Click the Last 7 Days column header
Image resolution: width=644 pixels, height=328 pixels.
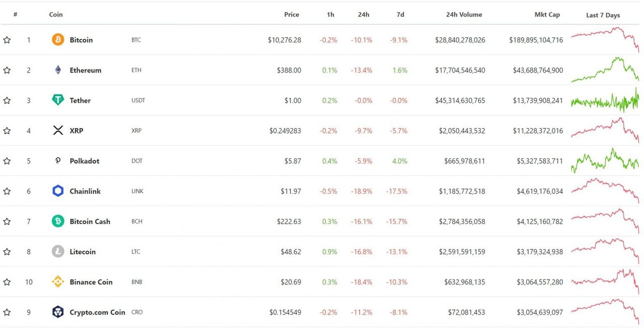603,15
